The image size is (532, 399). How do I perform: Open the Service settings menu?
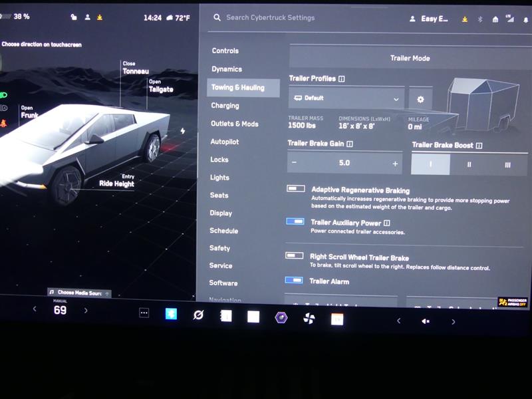coord(221,265)
